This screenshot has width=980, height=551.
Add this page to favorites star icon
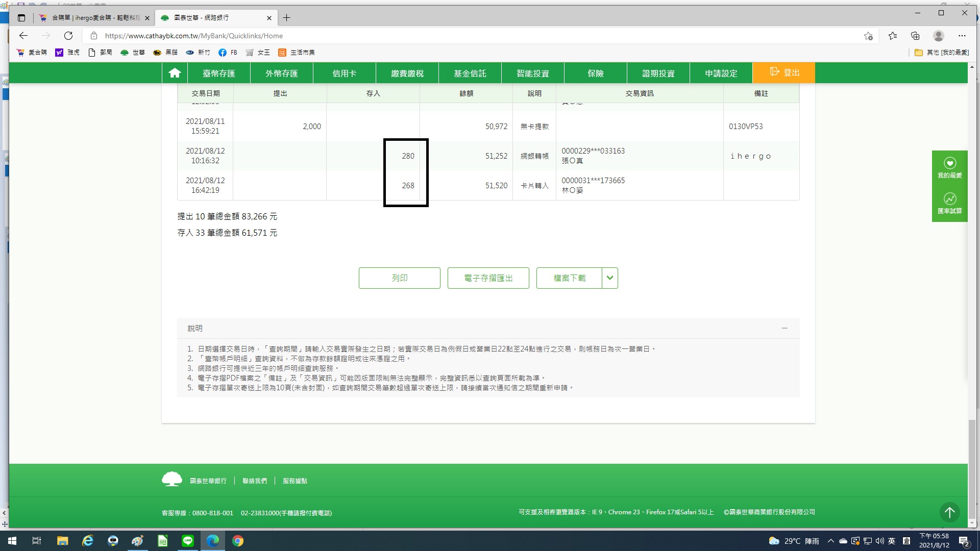click(x=868, y=36)
